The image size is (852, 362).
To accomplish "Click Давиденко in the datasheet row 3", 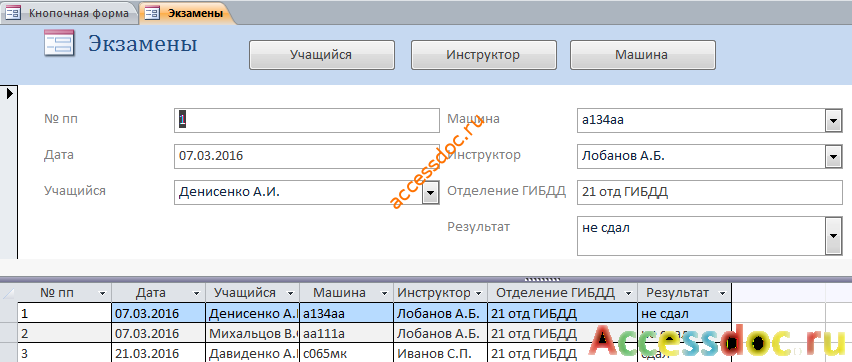I will [x=253, y=353].
